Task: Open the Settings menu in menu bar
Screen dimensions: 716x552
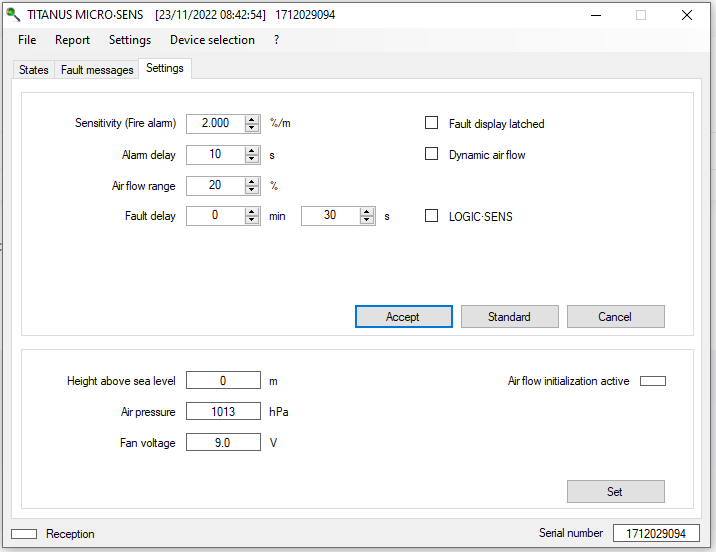Action: 130,40
